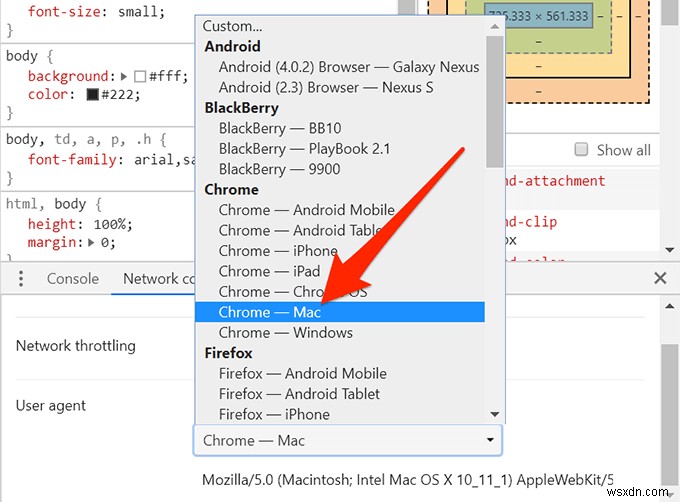Screen dimensions: 680x502
Task: Click the white #fff background color swatch
Action: (x=140, y=77)
